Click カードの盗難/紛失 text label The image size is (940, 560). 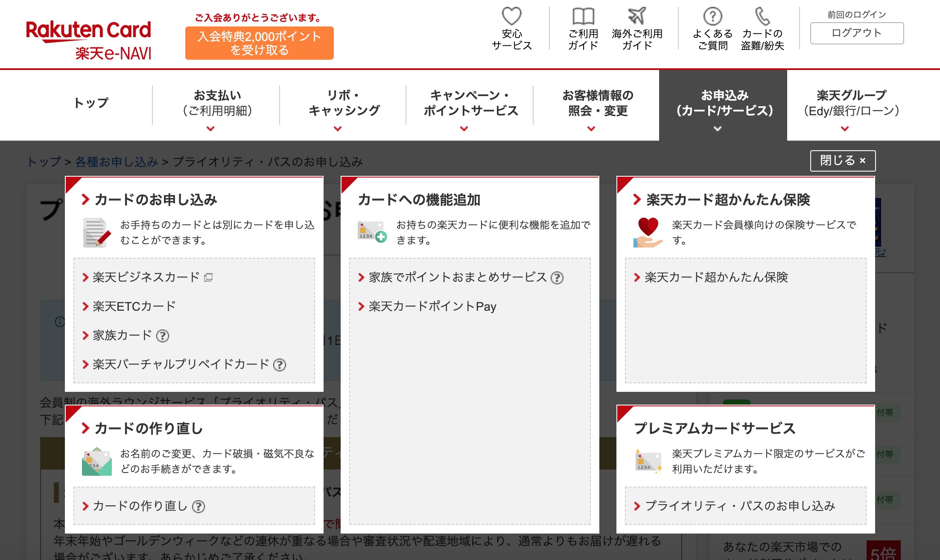762,40
